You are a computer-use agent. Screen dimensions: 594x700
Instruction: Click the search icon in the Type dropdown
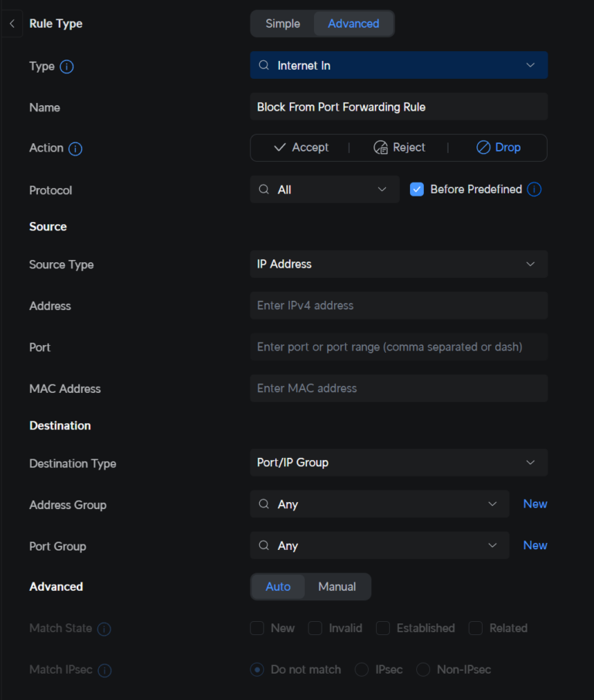pos(263,65)
